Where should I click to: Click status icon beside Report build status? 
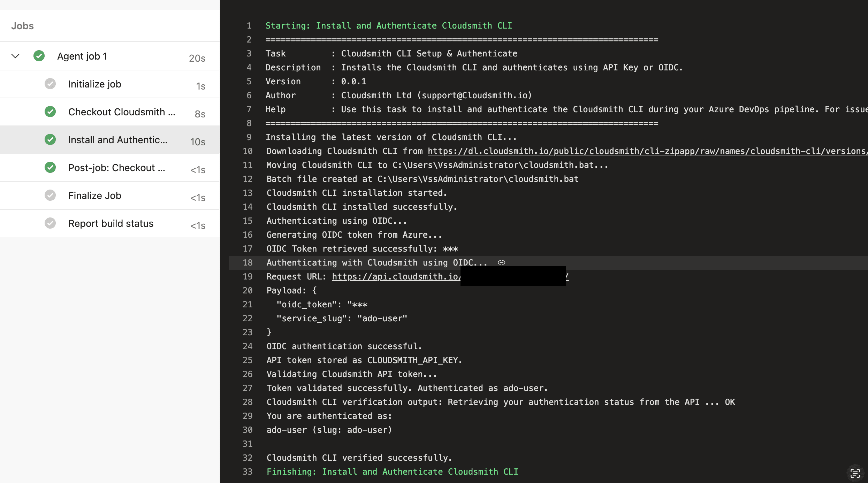point(50,223)
